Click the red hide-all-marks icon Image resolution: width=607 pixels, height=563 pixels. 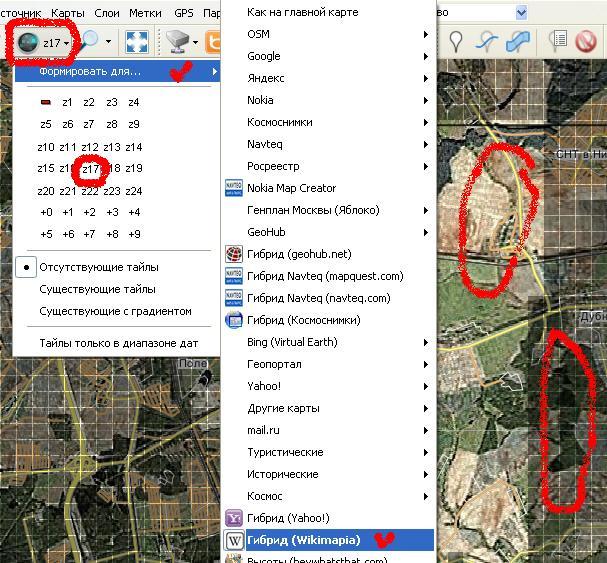(x=586, y=41)
